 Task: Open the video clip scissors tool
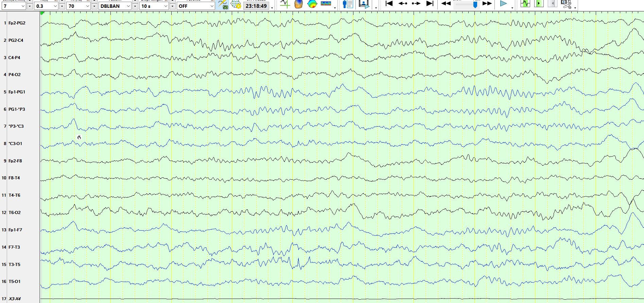pos(566,4)
